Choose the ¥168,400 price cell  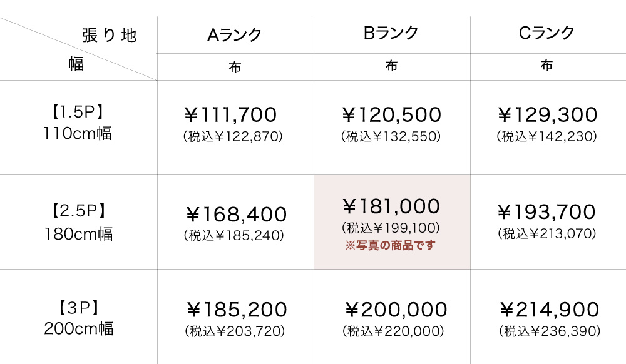click(x=237, y=215)
